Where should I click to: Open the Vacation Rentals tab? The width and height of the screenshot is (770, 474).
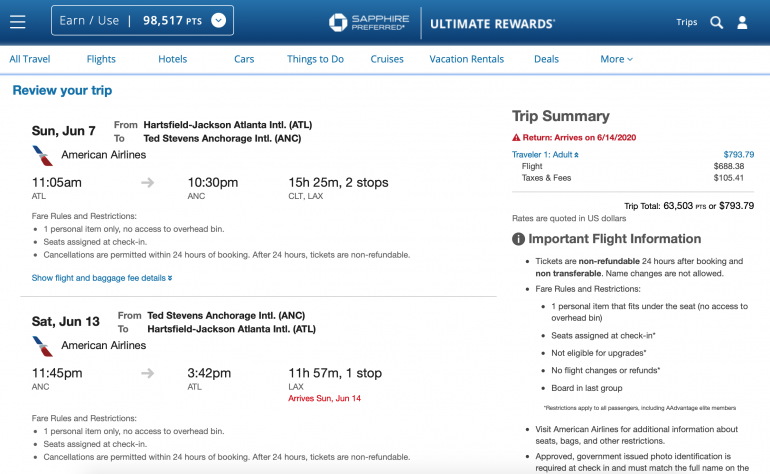coord(466,59)
